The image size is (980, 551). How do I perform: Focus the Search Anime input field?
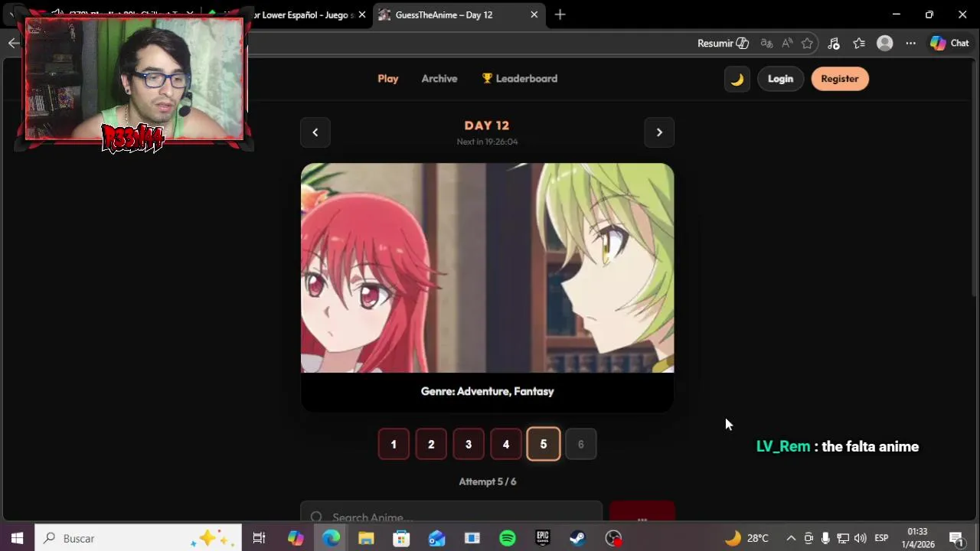click(x=452, y=512)
